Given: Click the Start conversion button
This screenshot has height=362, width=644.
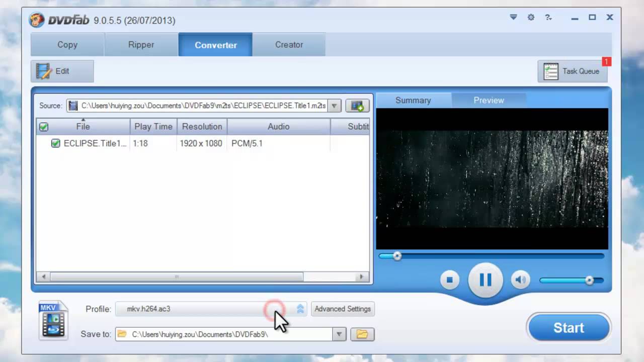Looking at the screenshot, I should pos(569,328).
